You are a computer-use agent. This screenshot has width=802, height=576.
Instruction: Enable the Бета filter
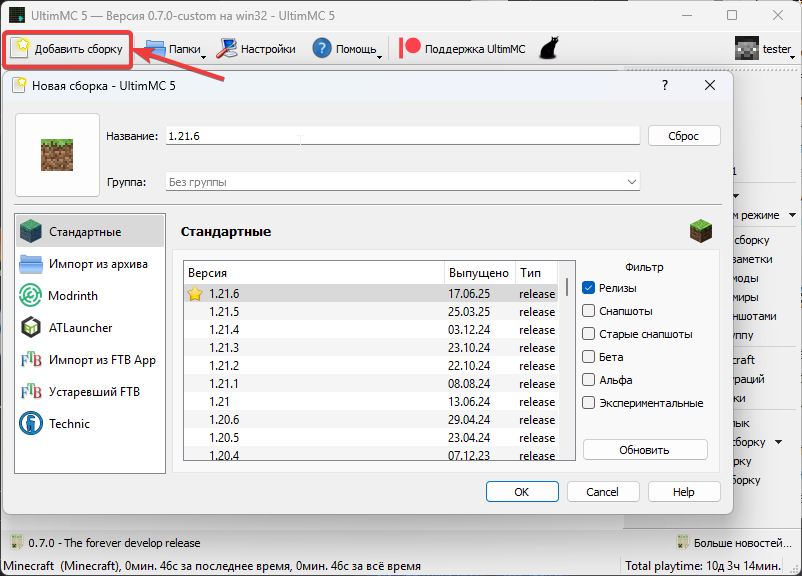589,357
